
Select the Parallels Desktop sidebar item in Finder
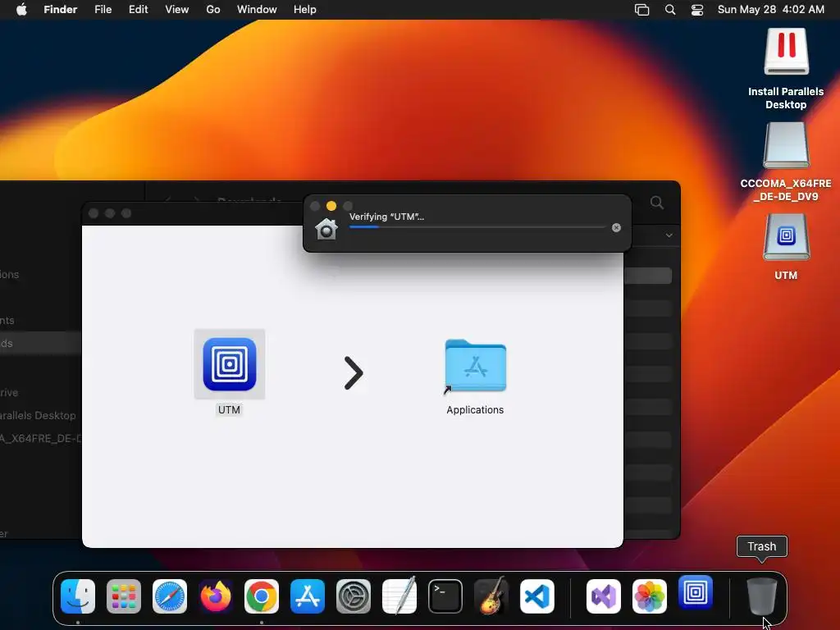pyautogui.click(x=38, y=415)
